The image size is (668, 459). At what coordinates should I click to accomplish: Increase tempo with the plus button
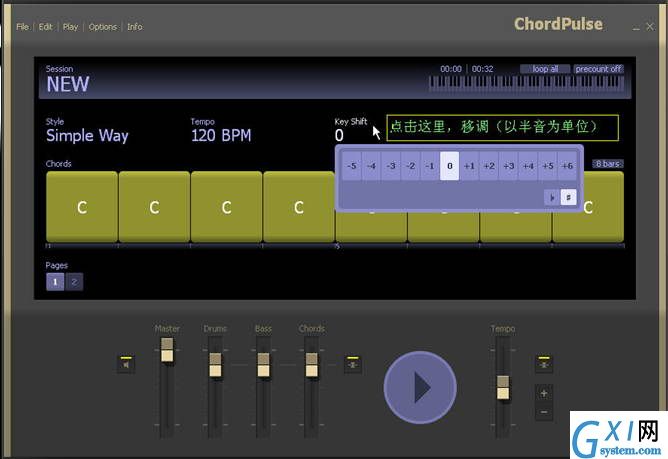pyautogui.click(x=544, y=393)
